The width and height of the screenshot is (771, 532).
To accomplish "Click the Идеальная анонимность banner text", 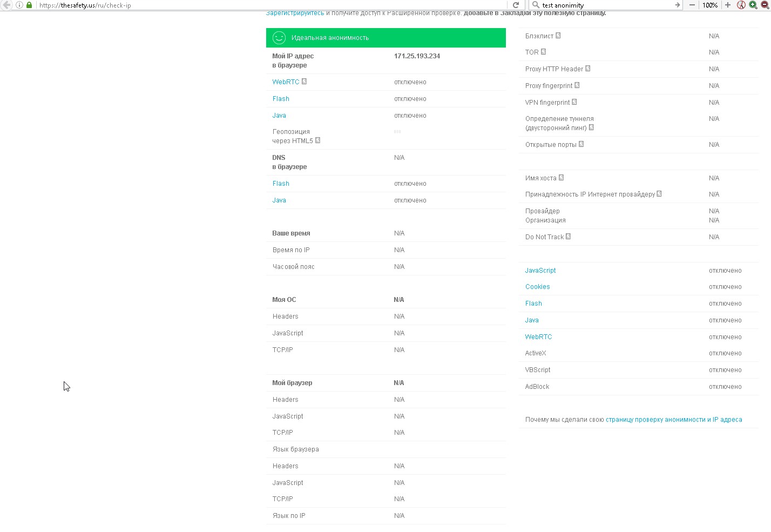I will [x=330, y=38].
